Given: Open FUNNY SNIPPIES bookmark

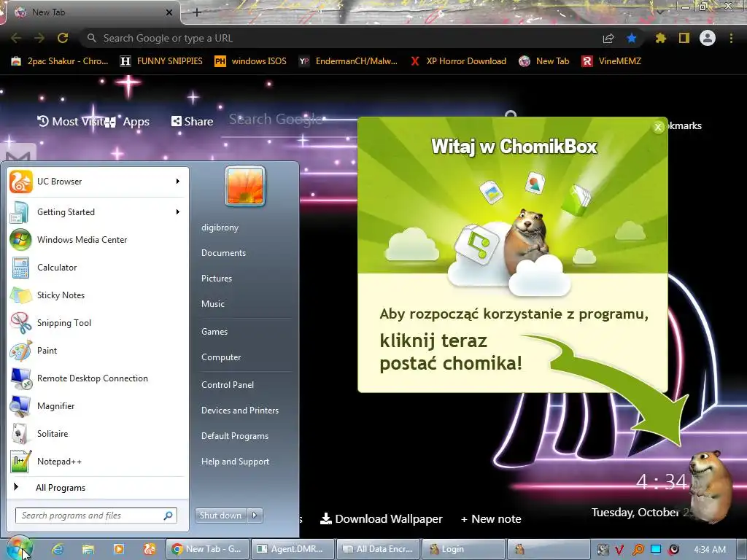Looking at the screenshot, I should pos(161,61).
